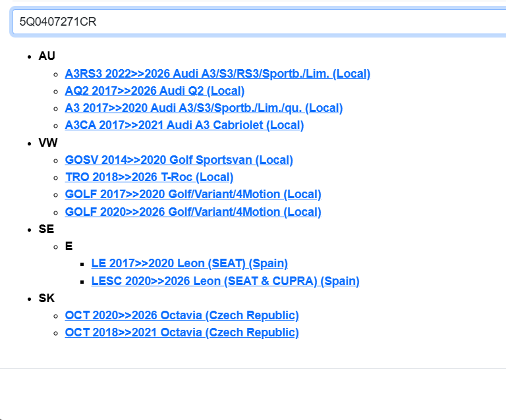Select the SK brand group heading
Viewport: 506px width, 420px height.
pos(46,298)
